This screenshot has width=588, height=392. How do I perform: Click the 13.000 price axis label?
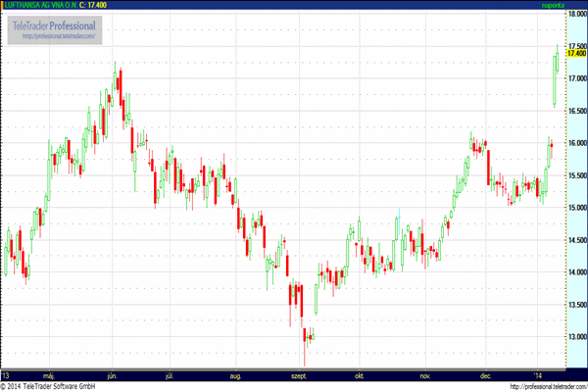point(577,336)
